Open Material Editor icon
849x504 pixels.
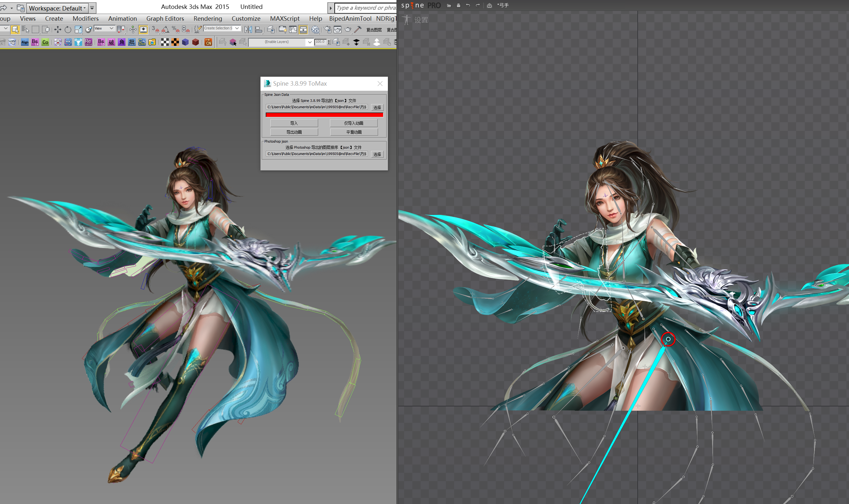[x=315, y=30]
